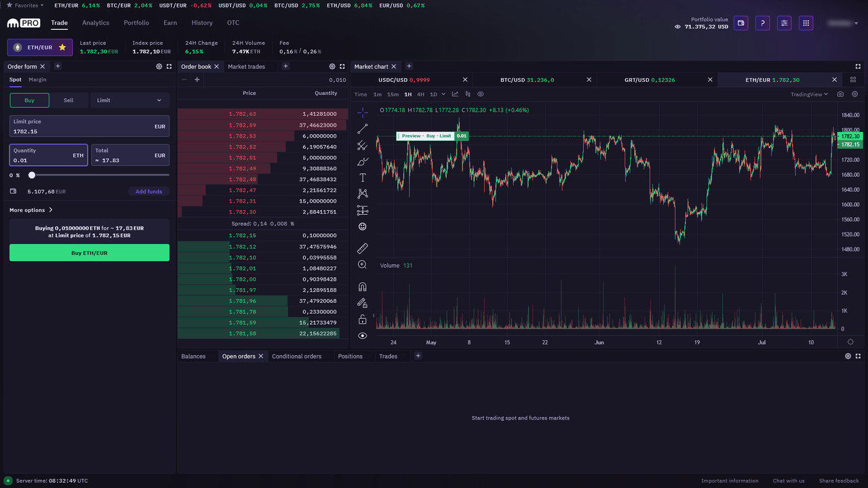Select the ruler measure tool
This screenshot has width=868, height=488.
(x=362, y=249)
